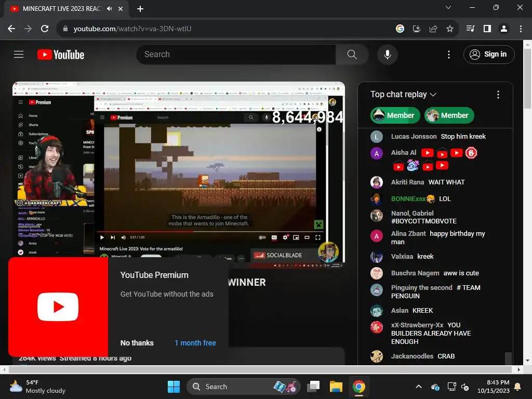Viewport: 532px width, 399px height.
Task: Click the search magnifier button
Action: point(352,54)
